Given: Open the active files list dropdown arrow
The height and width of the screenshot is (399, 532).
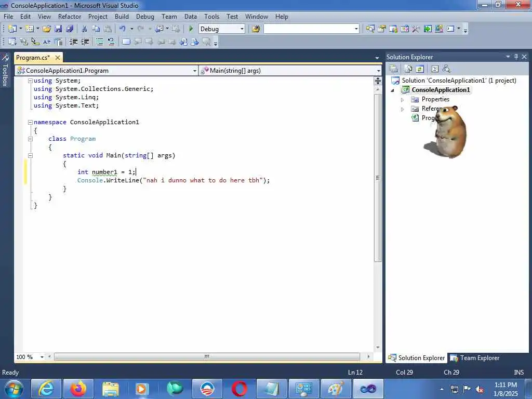Looking at the screenshot, I should pyautogui.click(x=377, y=58).
